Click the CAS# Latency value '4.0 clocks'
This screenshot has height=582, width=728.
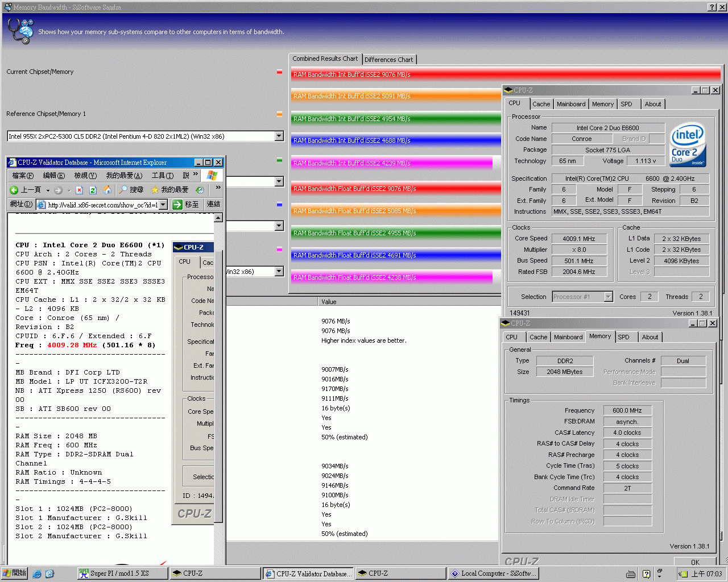627,433
